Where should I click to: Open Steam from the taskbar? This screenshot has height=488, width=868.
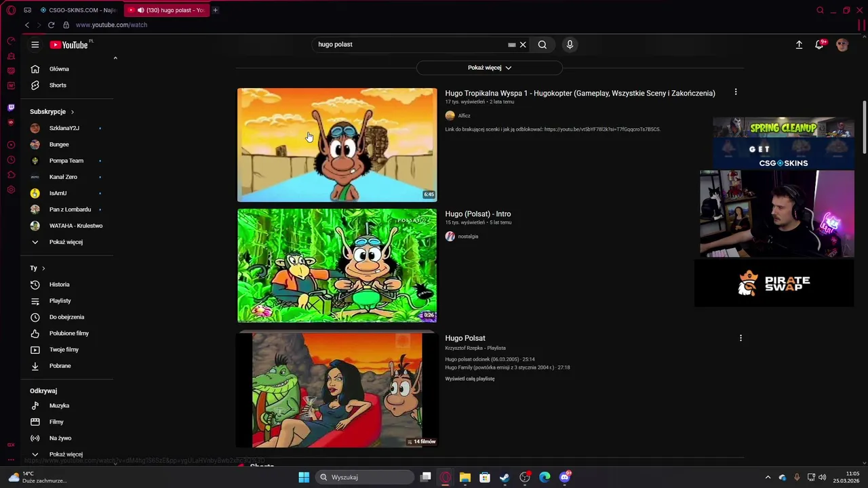505,477
